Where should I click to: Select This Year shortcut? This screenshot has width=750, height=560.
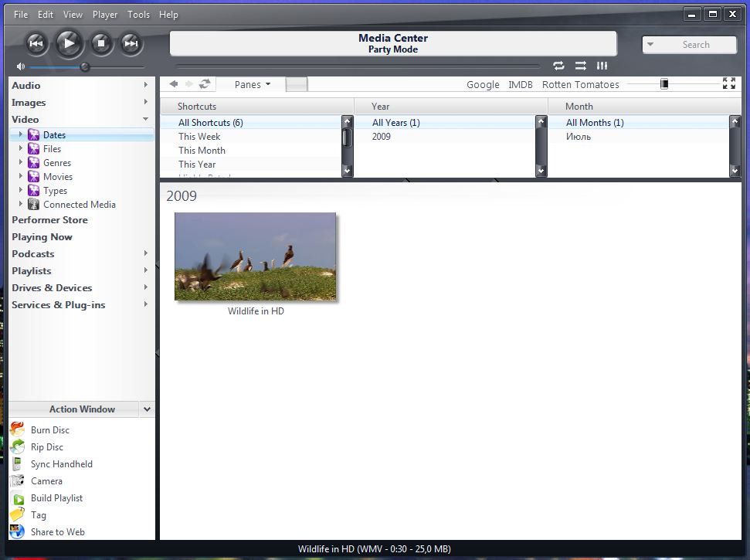pyautogui.click(x=197, y=164)
